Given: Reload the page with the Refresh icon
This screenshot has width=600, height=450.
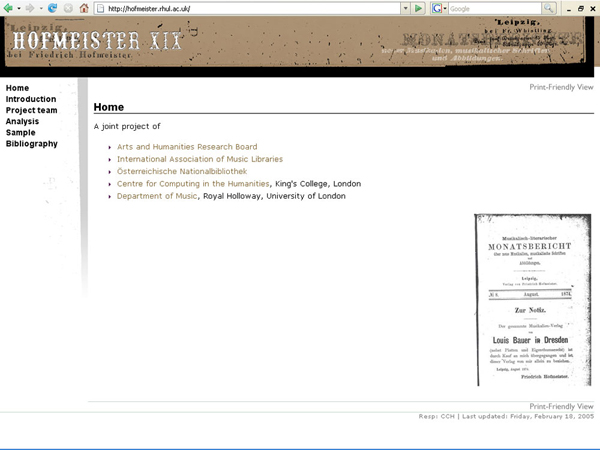Looking at the screenshot, I should tap(52, 8).
